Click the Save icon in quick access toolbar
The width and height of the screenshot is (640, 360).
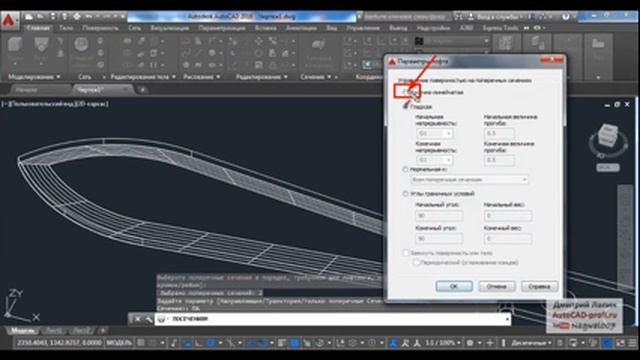(x=53, y=17)
